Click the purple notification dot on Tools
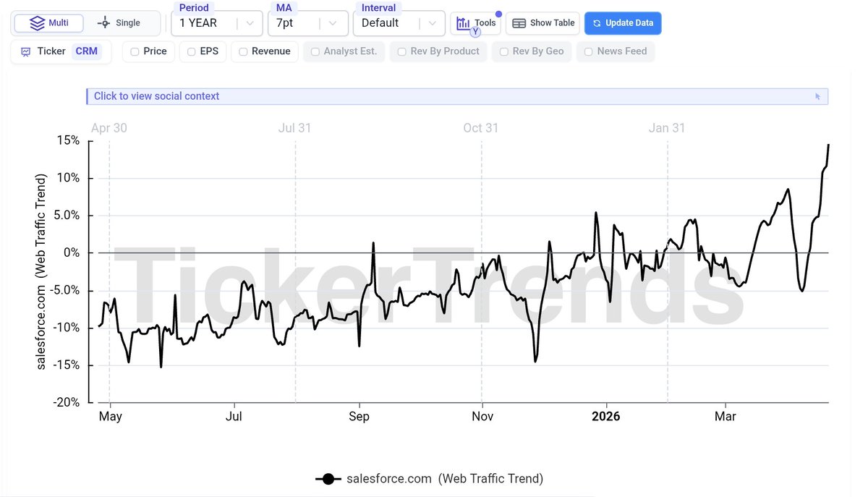The image size is (868, 497). 498,14
